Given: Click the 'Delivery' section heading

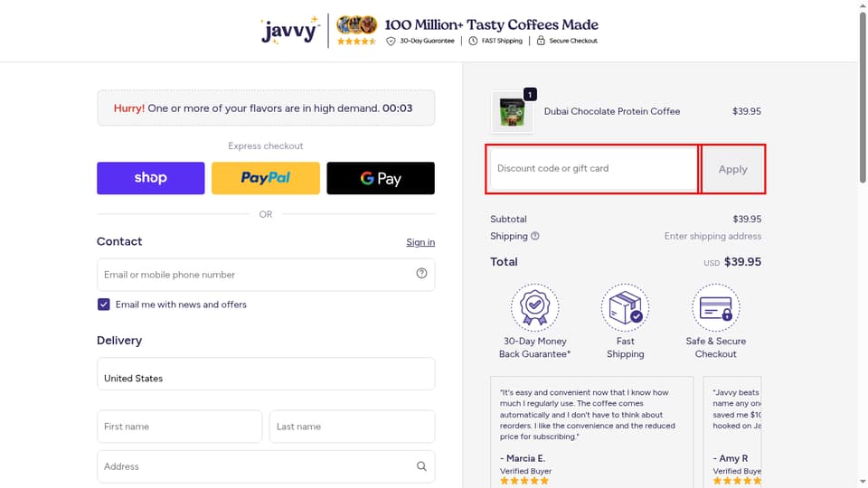Looking at the screenshot, I should tap(119, 341).
